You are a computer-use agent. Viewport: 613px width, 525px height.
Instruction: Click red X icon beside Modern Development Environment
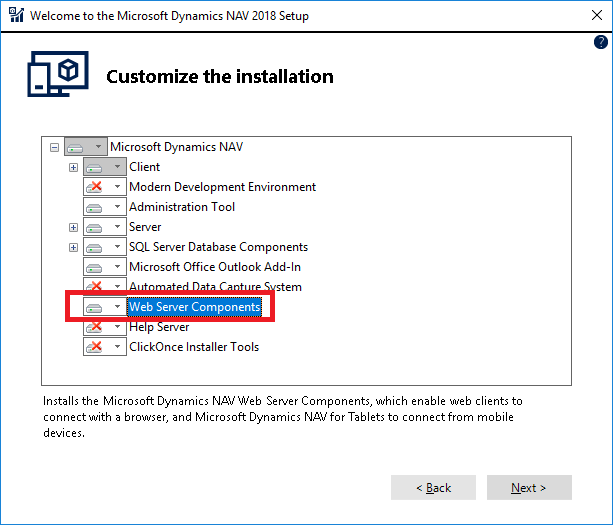94,187
